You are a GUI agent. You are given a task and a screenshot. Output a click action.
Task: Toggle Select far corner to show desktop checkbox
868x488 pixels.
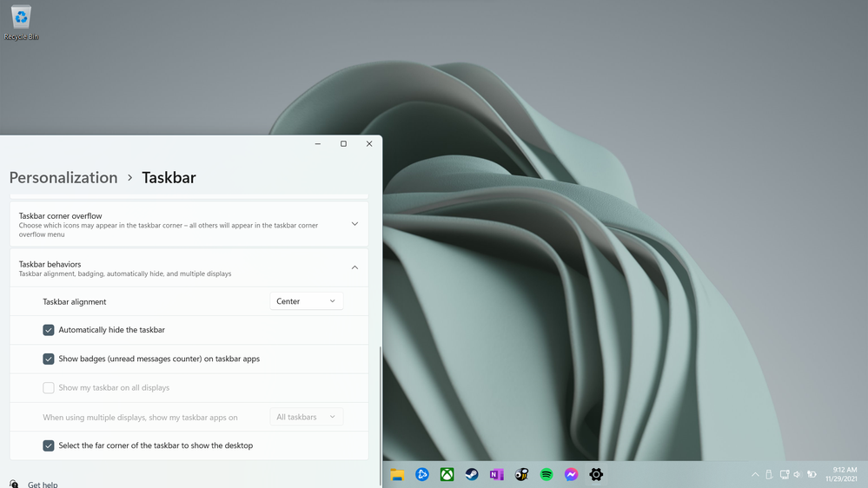click(x=48, y=445)
